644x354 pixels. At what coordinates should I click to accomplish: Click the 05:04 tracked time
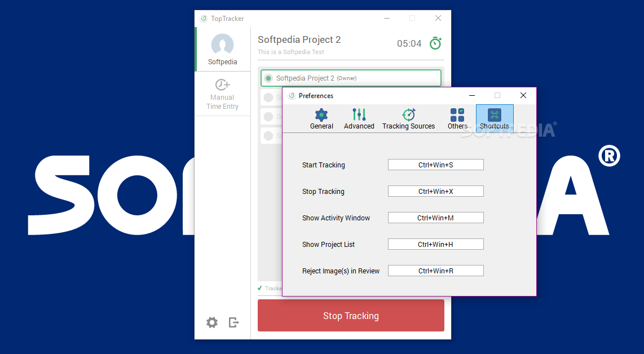(x=409, y=43)
